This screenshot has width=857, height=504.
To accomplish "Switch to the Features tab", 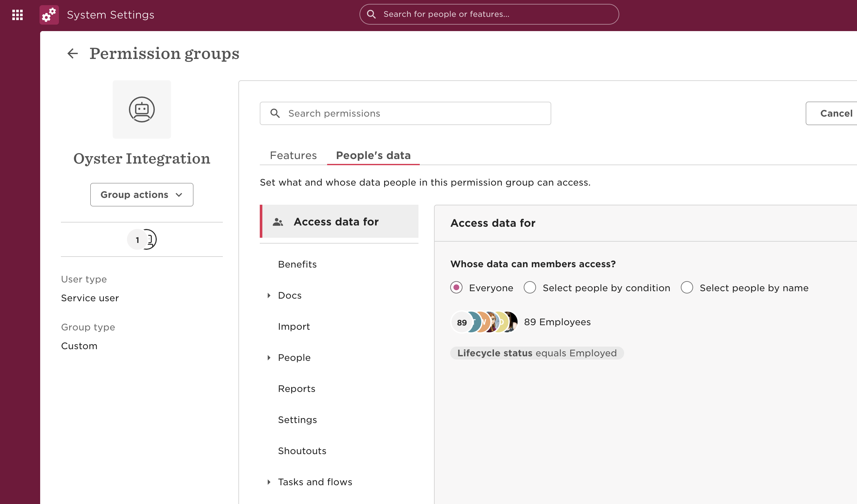I will click(293, 155).
